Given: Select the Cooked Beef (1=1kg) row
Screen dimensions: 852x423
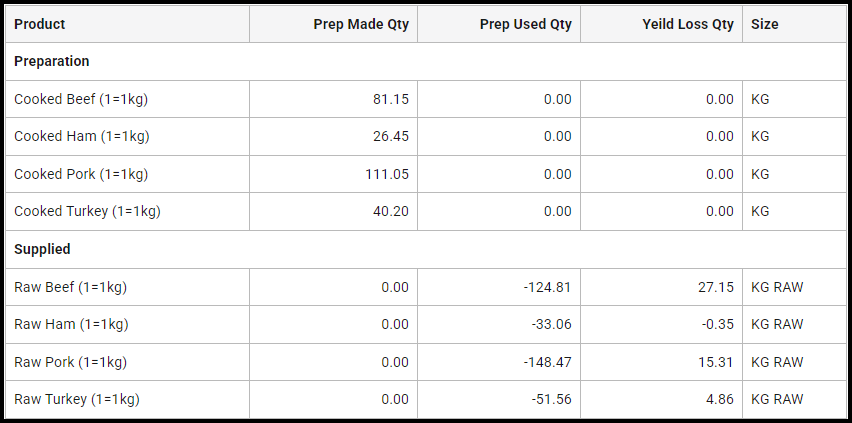Looking at the screenshot, I should point(81,99).
